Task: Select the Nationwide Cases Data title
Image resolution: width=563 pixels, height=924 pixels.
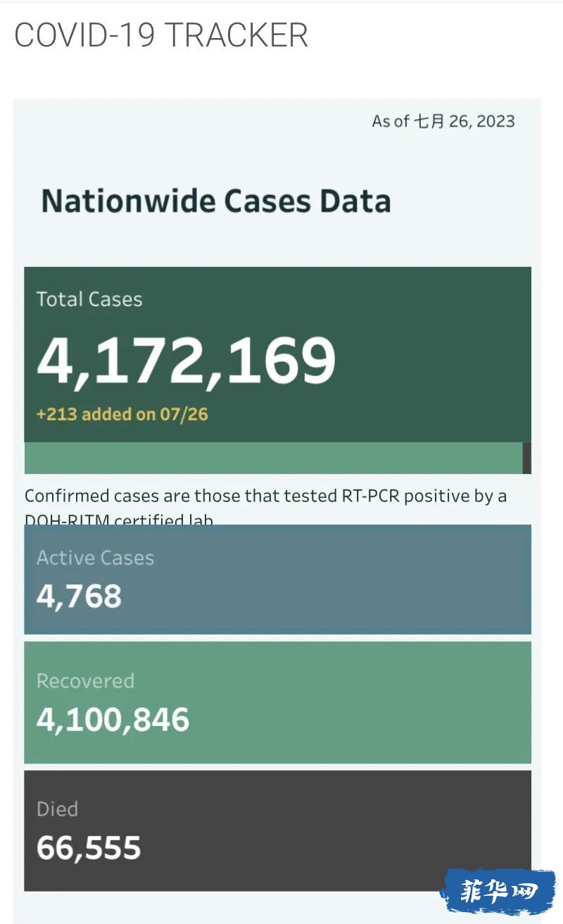Action: coord(215,201)
